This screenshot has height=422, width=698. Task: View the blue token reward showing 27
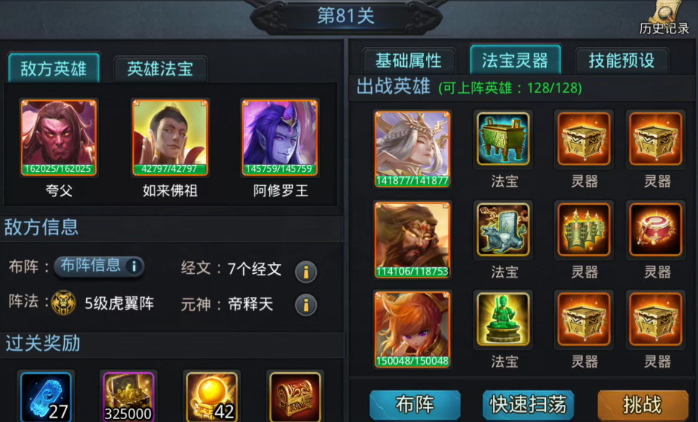coord(46,397)
